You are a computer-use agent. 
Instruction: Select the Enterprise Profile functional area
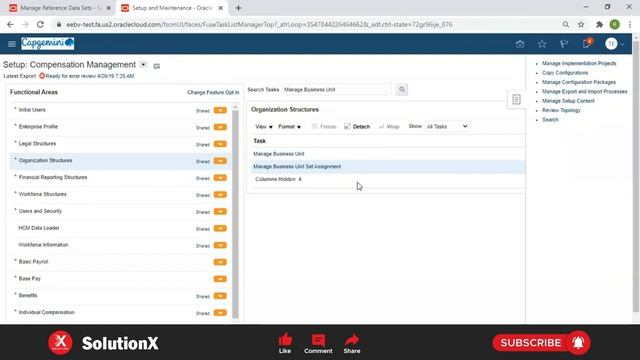tap(38, 127)
